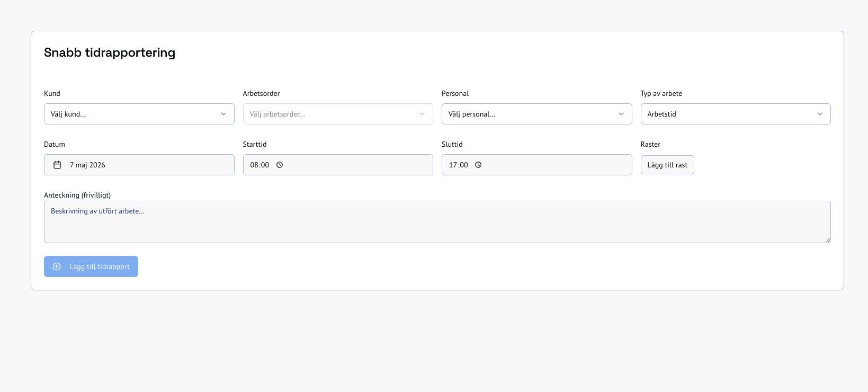Viewport: 868px width, 392px height.
Task: Click the calendar icon in Datum field
Action: [57, 165]
